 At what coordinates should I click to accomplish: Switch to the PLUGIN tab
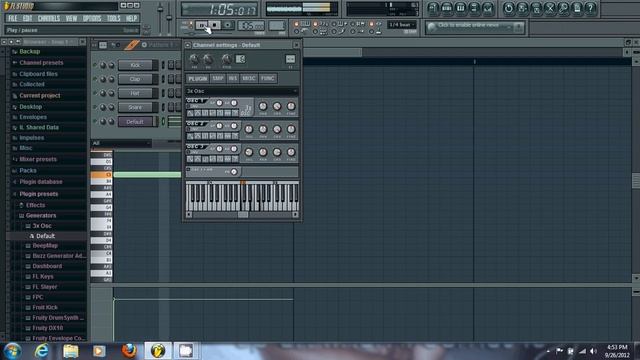[198, 78]
